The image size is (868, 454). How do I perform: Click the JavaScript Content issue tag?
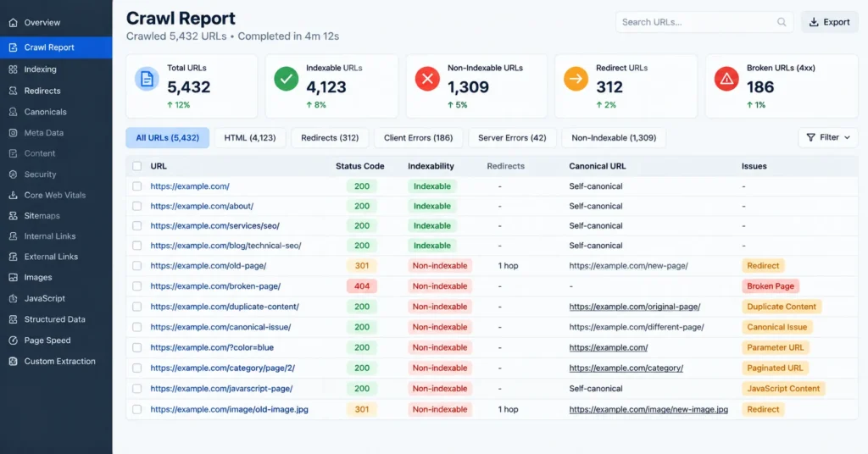[x=782, y=389]
